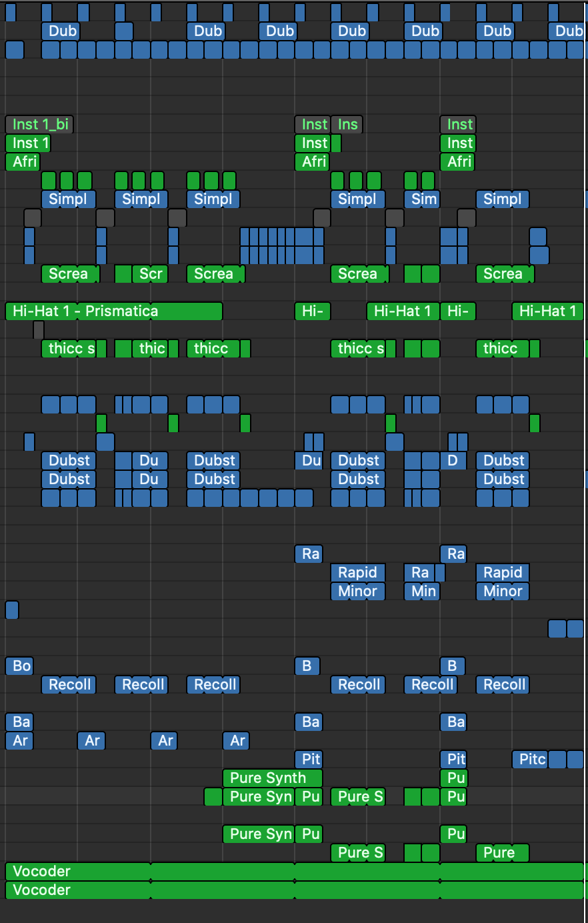Select the gray Inst 1_bi region
The image size is (588, 923).
click(39, 125)
